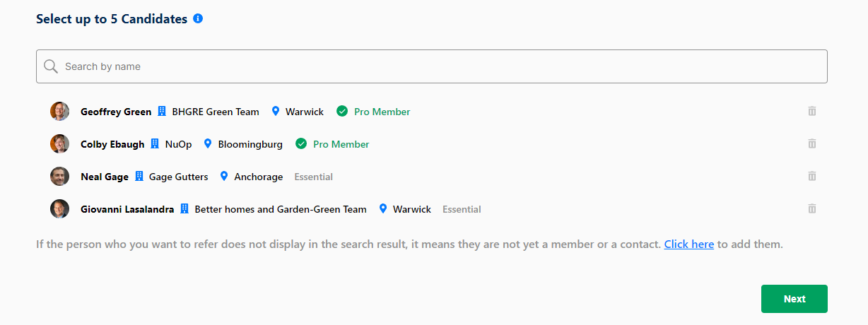This screenshot has height=325, width=868.
Task: Select Giovanni Lasalandra's avatar
Action: (59, 208)
